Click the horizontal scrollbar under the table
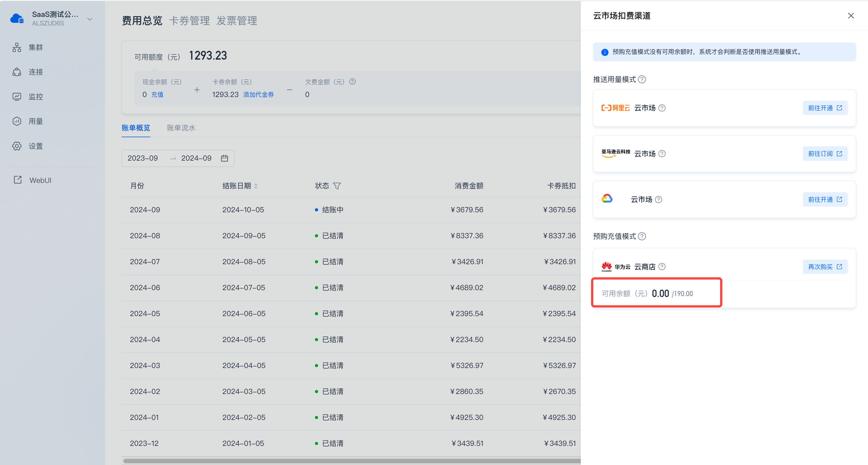The image size is (868, 465). [351, 461]
